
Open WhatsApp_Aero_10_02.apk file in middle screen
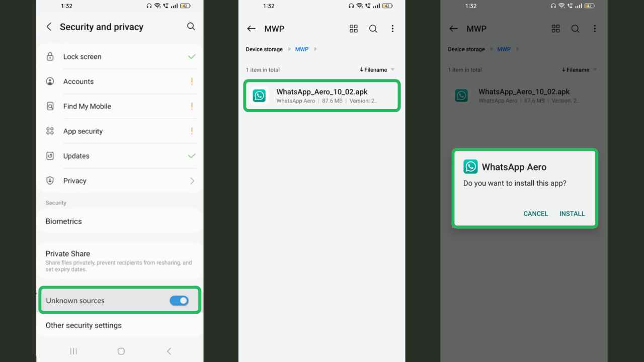322,96
